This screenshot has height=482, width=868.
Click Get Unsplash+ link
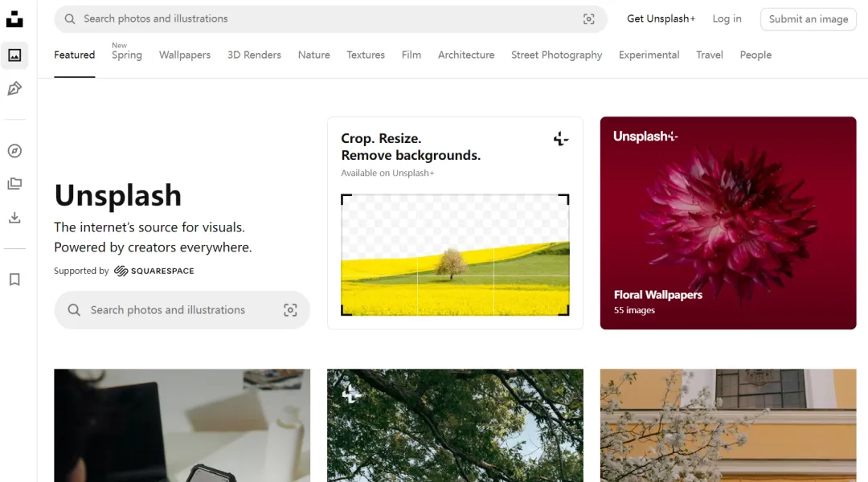click(x=661, y=18)
